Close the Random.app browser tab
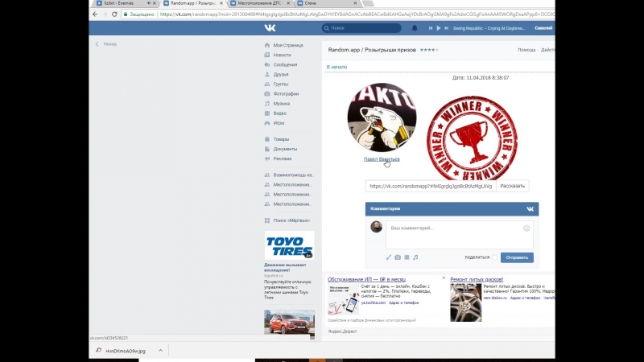This screenshot has height=362, width=644. click(221, 3)
